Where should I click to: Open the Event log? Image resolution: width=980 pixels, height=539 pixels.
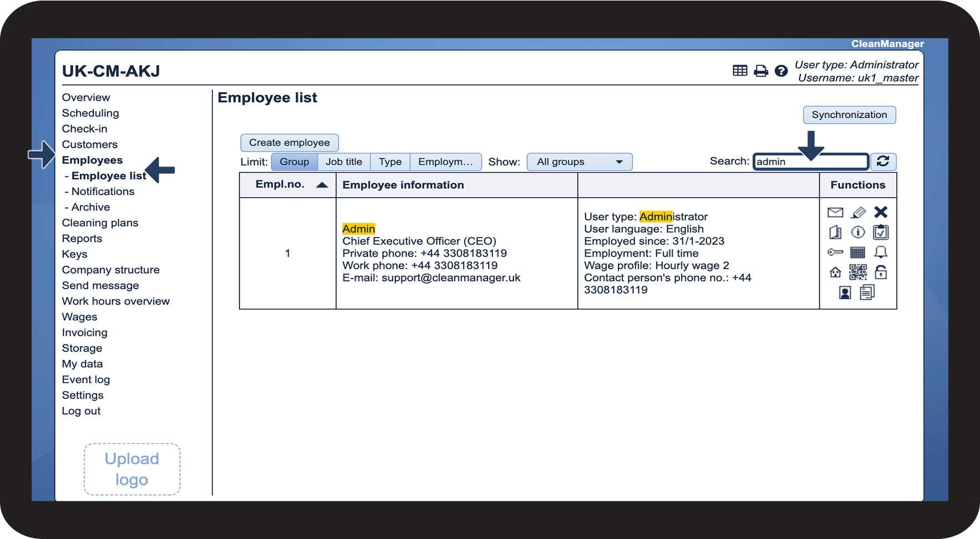pyautogui.click(x=86, y=380)
